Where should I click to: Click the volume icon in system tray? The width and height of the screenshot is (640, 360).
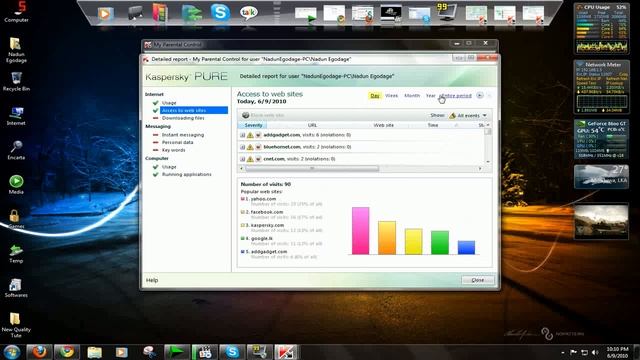595,352
